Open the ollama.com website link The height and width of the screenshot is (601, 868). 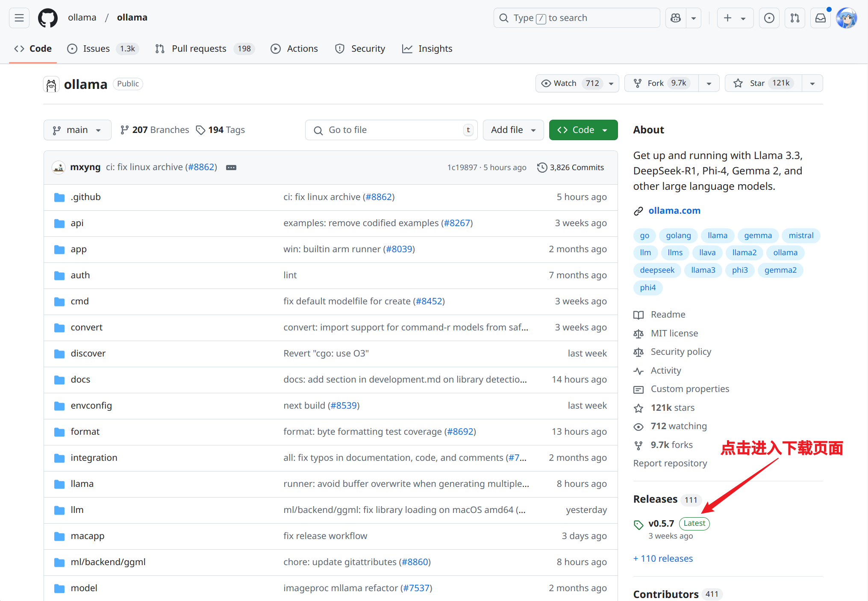[674, 211]
